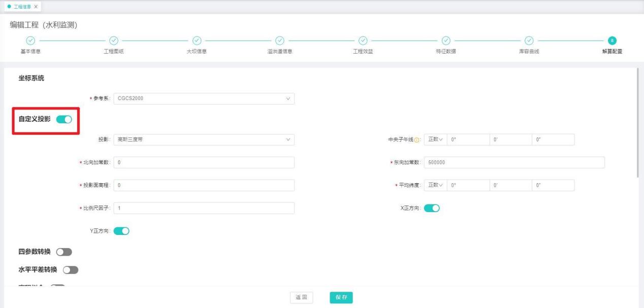Viewport: 644px width, 308px height.
Task: Click the 东向加常数 input field
Action: 513,162
